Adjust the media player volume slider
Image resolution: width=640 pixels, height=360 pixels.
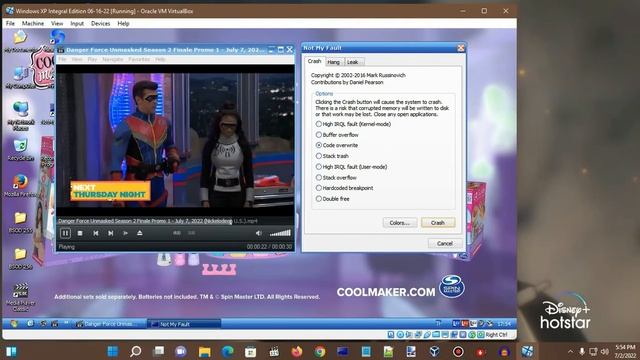click(x=280, y=233)
